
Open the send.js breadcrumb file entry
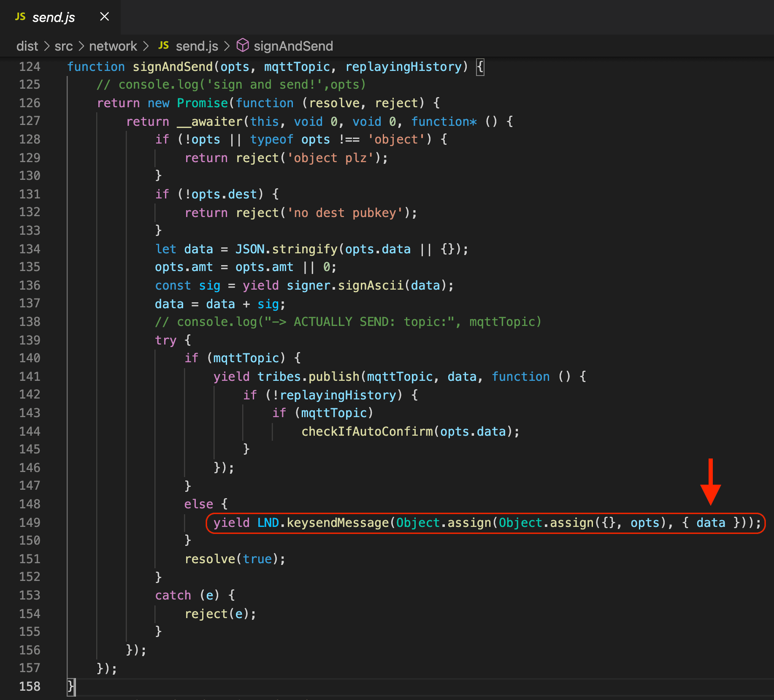(197, 46)
